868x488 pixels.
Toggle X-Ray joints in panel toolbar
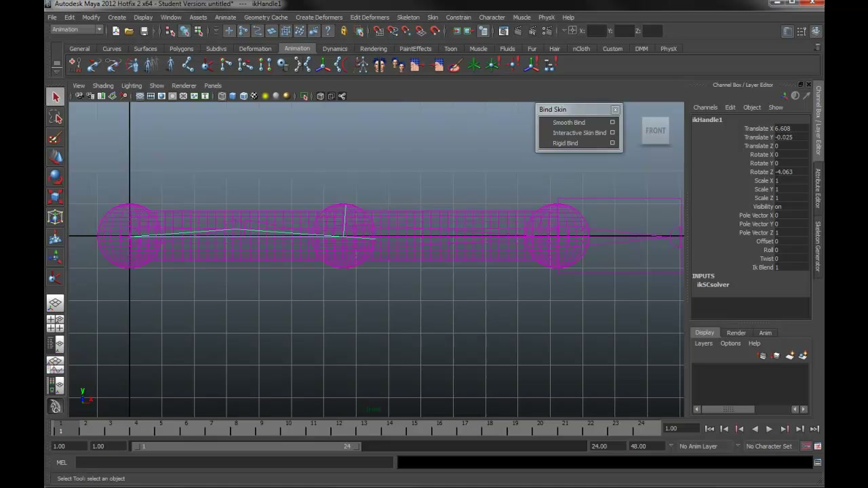(342, 96)
